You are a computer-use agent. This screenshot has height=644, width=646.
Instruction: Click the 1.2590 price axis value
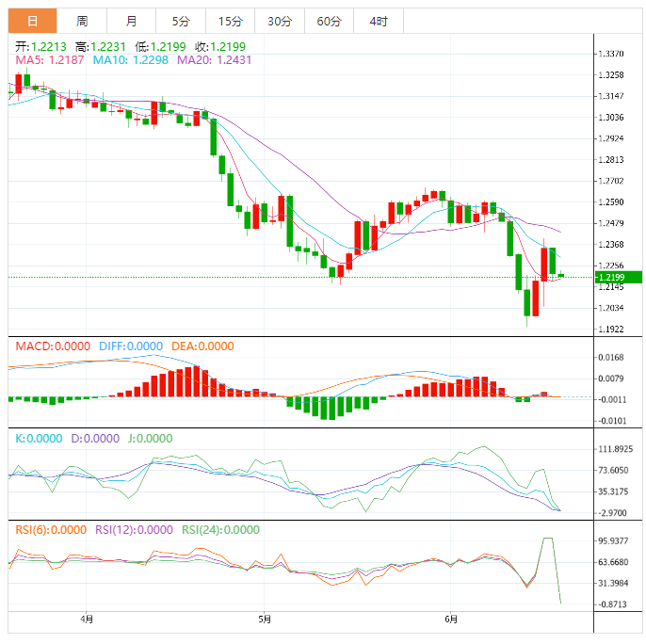[610, 202]
